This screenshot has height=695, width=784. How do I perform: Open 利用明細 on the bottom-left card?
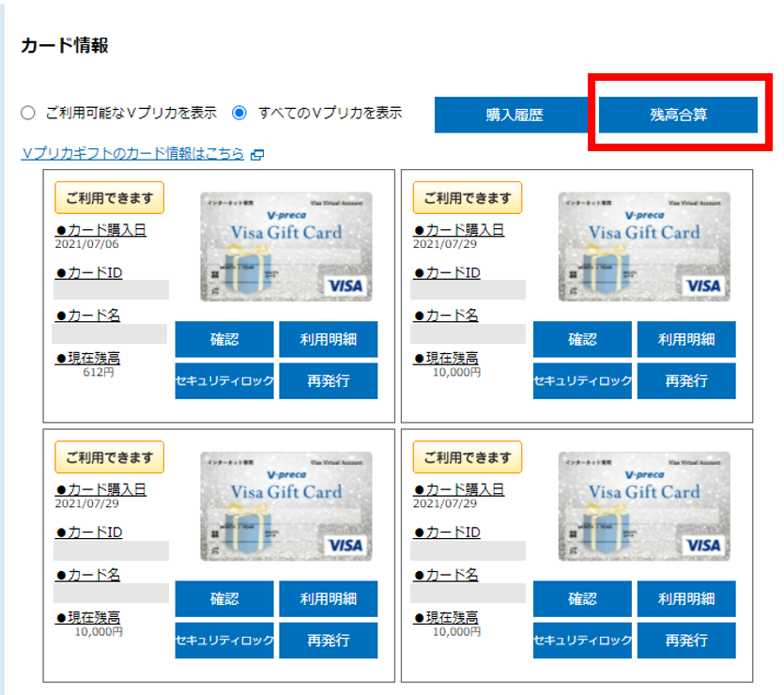click(328, 599)
